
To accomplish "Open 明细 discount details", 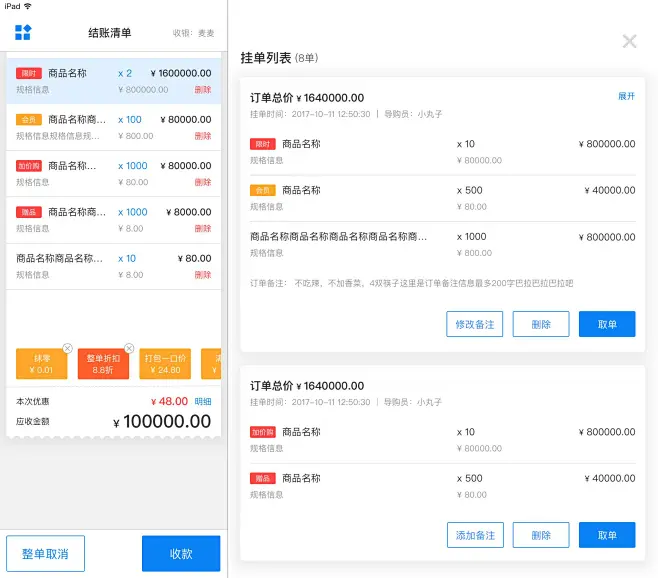I will point(203,401).
